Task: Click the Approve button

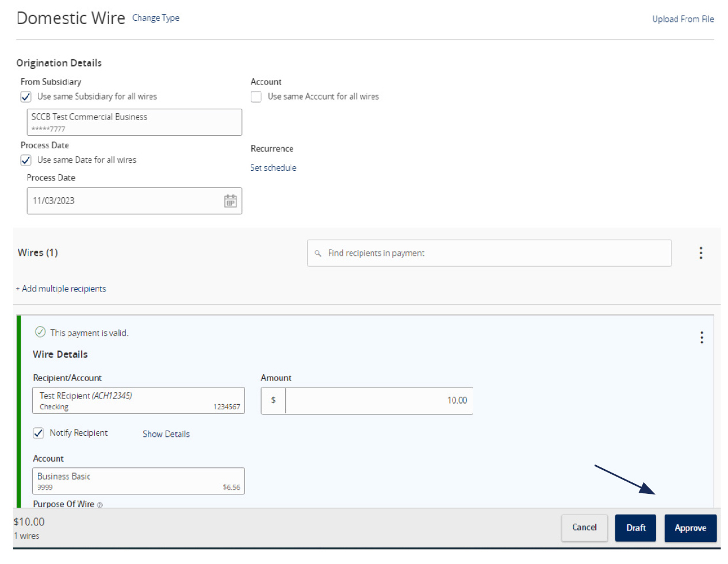Action: point(691,528)
